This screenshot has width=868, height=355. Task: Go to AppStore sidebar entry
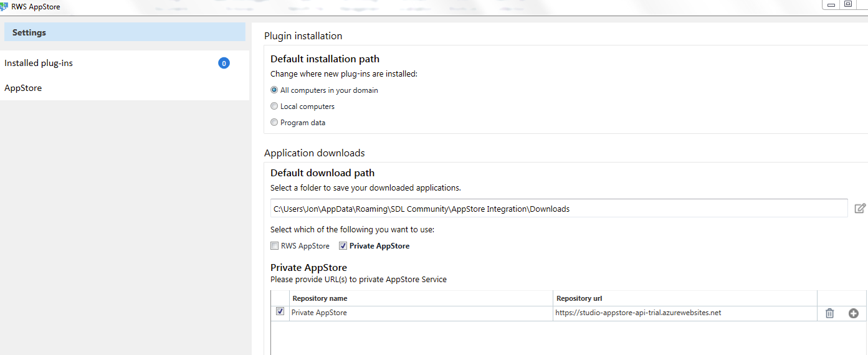tap(125, 88)
